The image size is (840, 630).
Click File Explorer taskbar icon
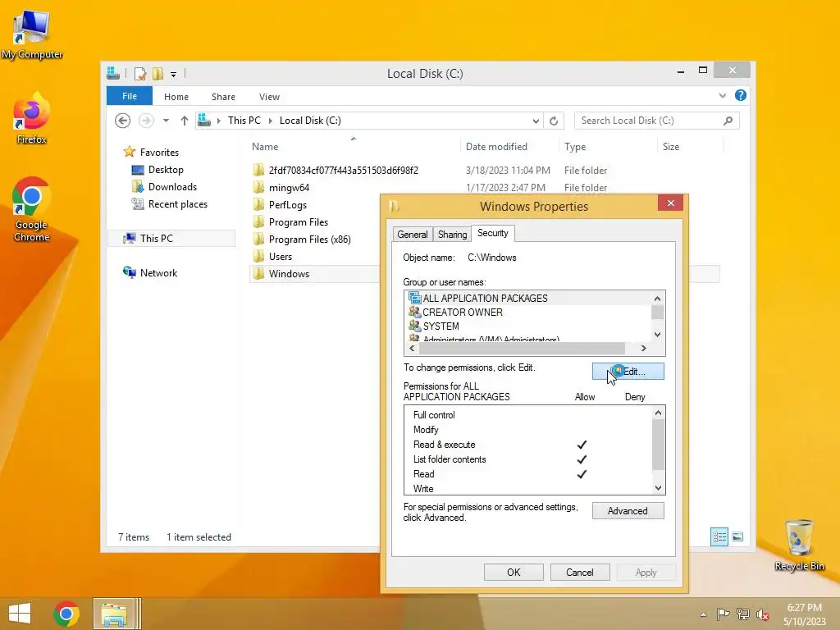(114, 614)
